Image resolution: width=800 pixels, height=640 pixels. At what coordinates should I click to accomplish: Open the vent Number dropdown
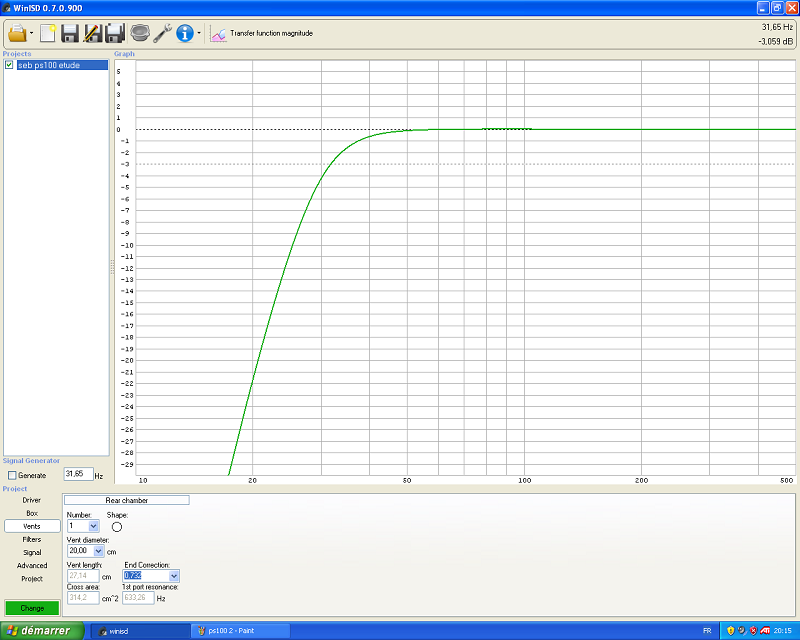click(x=93, y=526)
